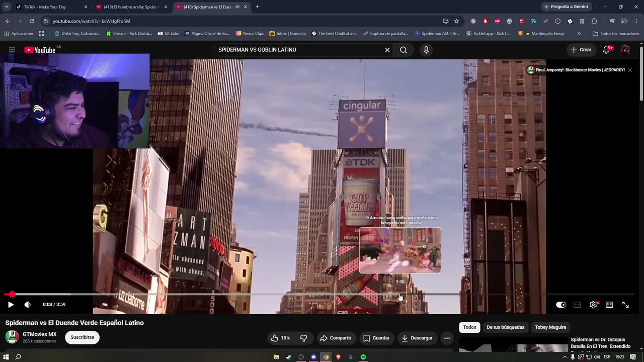The width and height of the screenshot is (644, 362).
Task: Open the ABP Adblock Plus extension
Action: [x=498, y=21]
